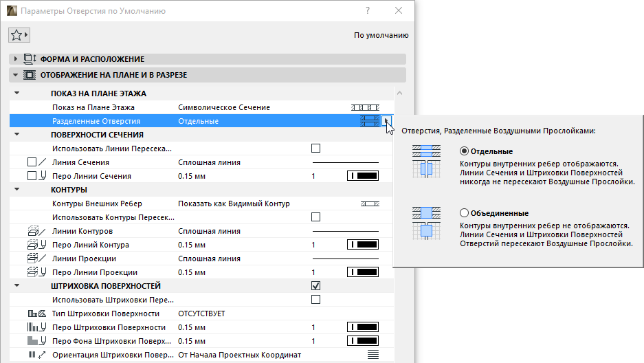Collapse the Отображение на Плане и в Разрезе arrow
The height and width of the screenshot is (363, 644).
click(16, 75)
